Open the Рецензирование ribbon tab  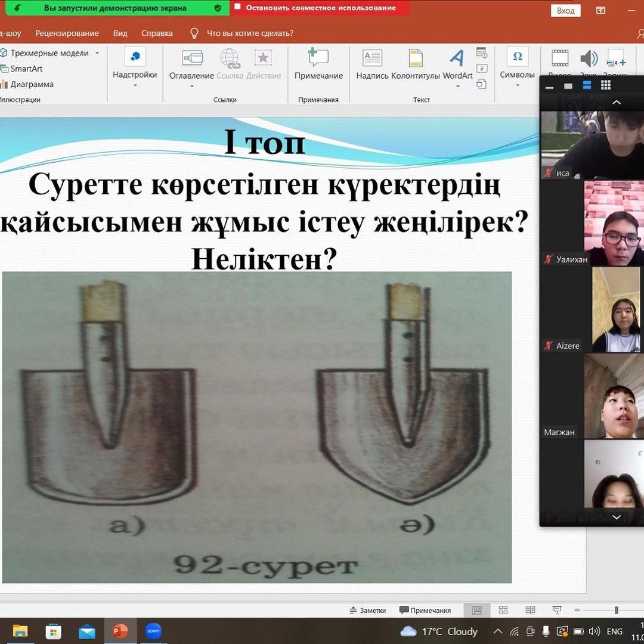tap(67, 33)
